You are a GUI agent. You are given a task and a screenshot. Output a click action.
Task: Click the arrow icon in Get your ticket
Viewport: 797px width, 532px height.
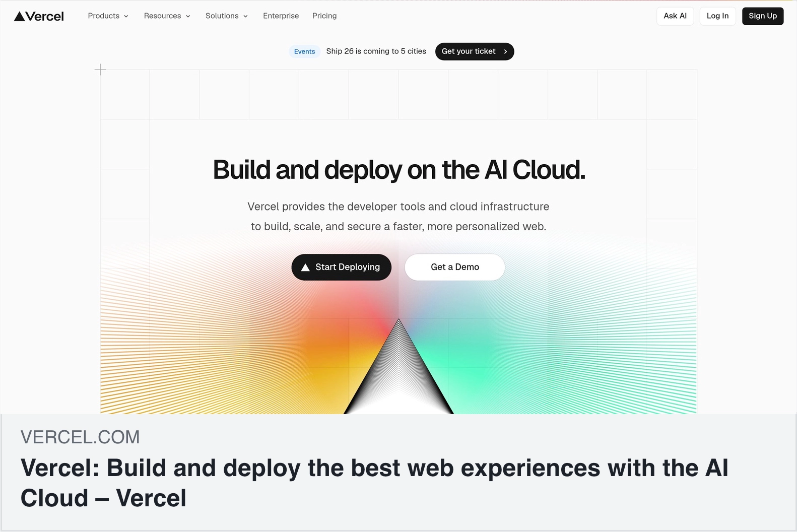click(x=505, y=51)
